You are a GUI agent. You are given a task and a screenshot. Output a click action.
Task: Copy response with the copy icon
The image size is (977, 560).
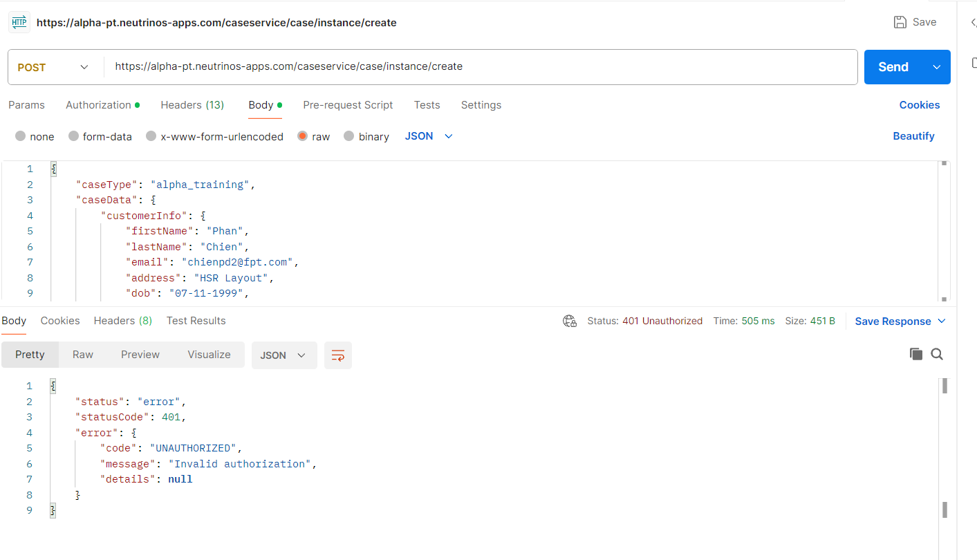(916, 354)
